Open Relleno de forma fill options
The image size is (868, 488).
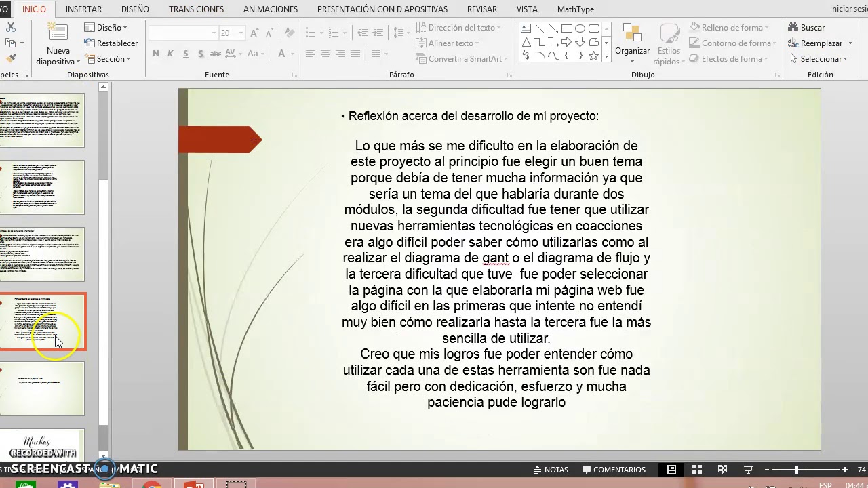[x=730, y=27]
